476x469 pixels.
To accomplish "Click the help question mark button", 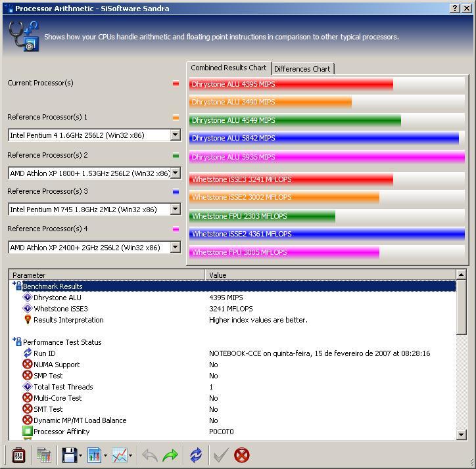I will (x=454, y=8).
